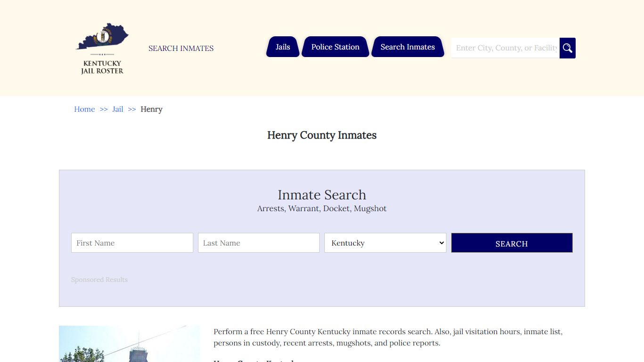Click the Kentucky Jail Roster logo
The height and width of the screenshot is (362, 644).
(102, 49)
